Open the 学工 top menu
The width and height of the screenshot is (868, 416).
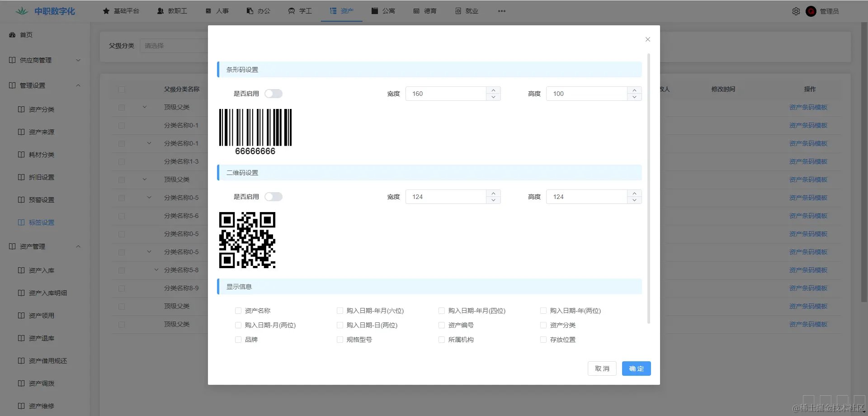tap(300, 11)
